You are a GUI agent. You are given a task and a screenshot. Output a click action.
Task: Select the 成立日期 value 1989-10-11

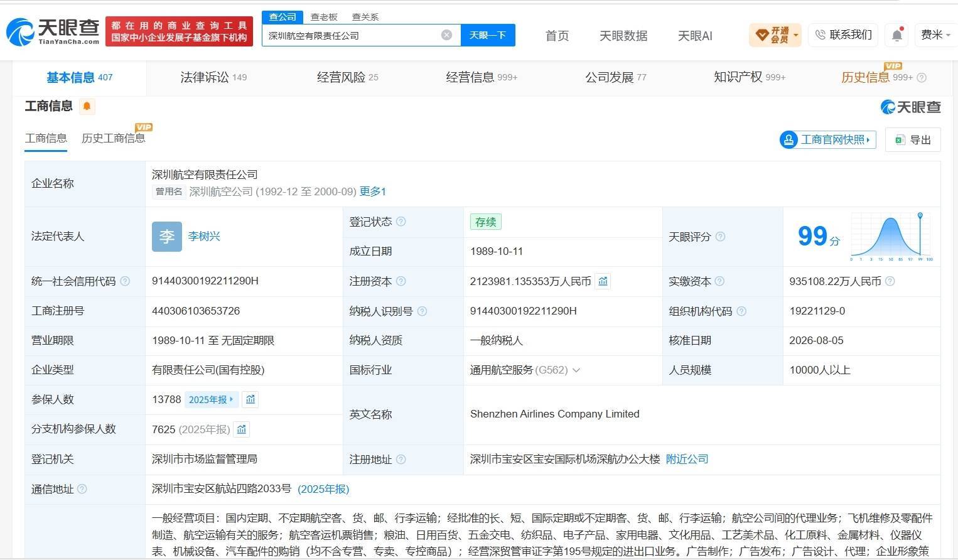497,251
